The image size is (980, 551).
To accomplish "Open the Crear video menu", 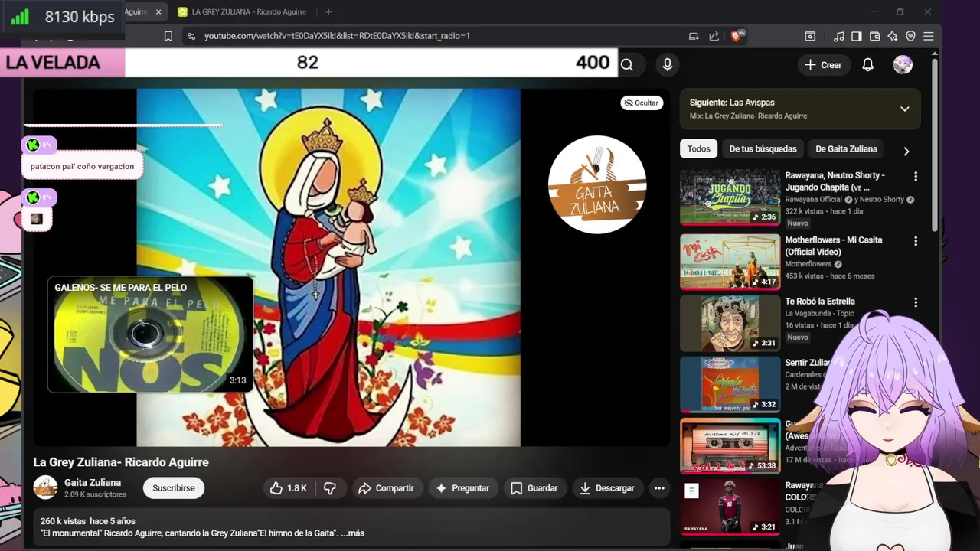I will point(823,65).
